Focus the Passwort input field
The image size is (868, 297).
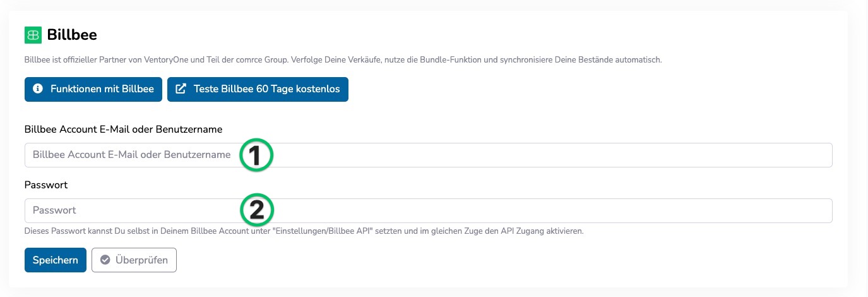pyautogui.click(x=428, y=210)
